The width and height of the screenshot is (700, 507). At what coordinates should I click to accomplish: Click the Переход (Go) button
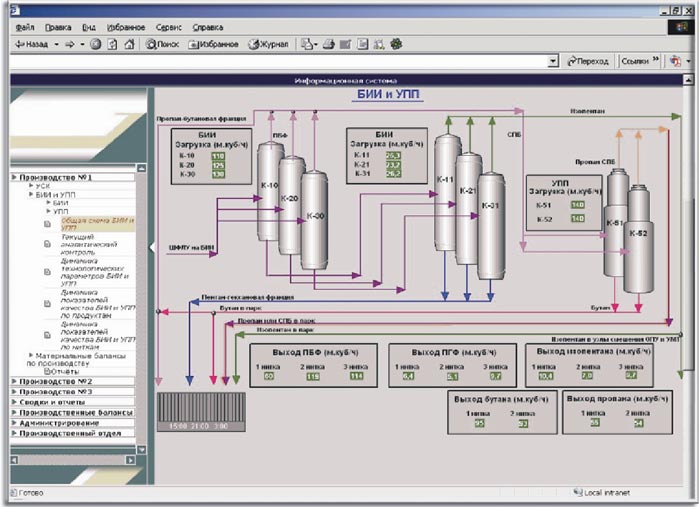(588, 61)
